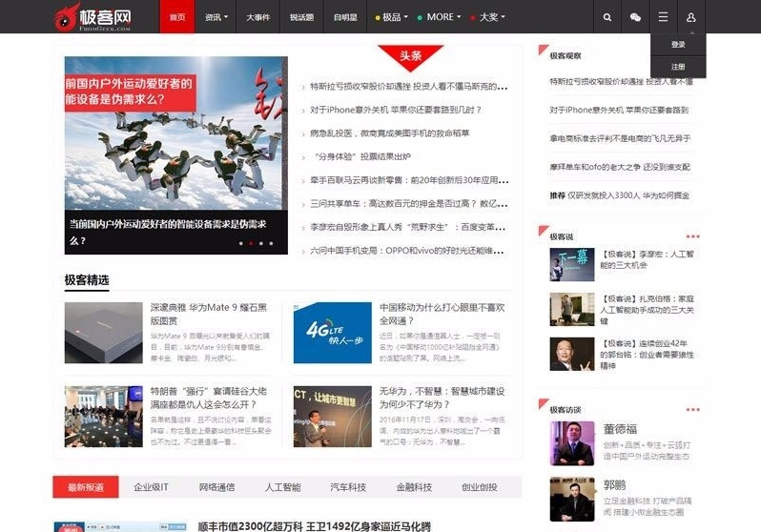Choose 注册 in the user menu
Viewport: 761px width, 532px height.
click(678, 67)
